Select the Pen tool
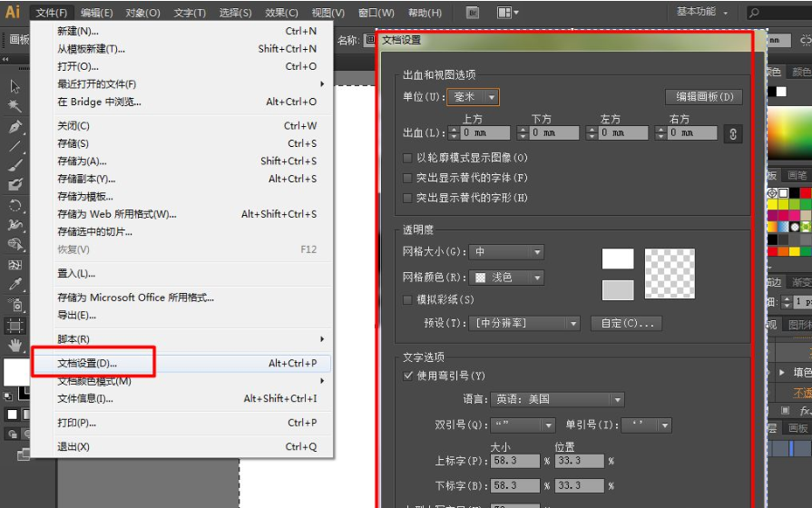812x508 pixels. tap(15, 126)
